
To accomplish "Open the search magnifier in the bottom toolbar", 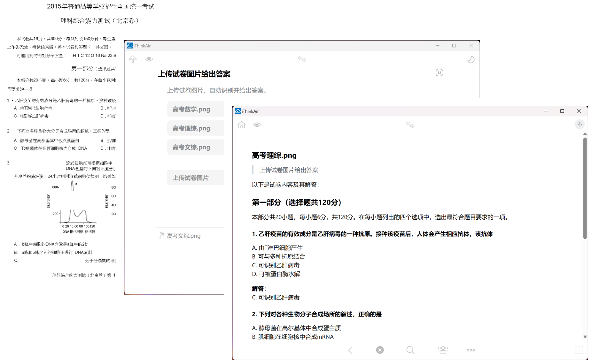I will point(410,350).
